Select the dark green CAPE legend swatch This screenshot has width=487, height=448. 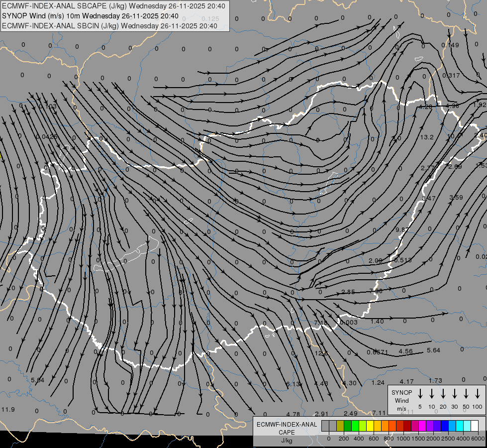pyautogui.click(x=348, y=426)
